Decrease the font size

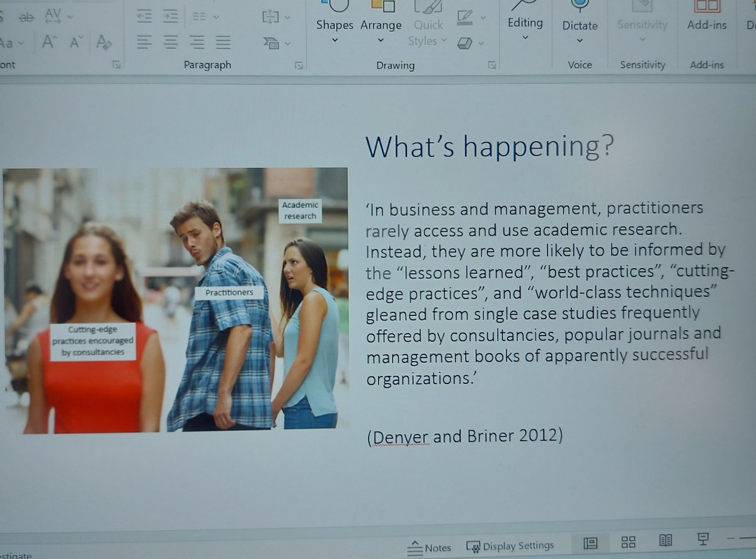[76, 42]
